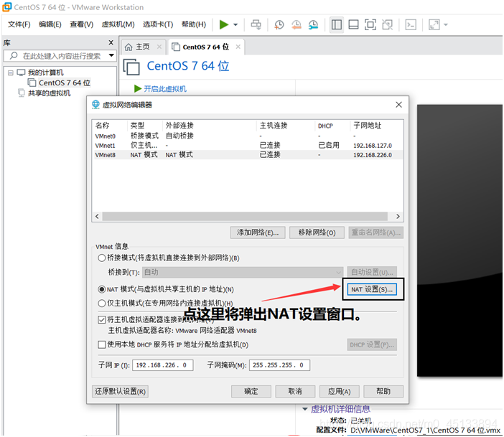Open the 选项卡(T) menu
504x437 pixels.
click(x=158, y=24)
